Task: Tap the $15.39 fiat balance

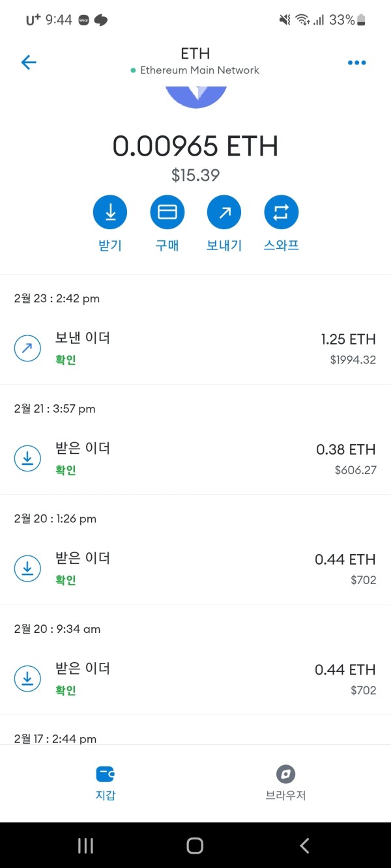Action: pyautogui.click(x=195, y=175)
